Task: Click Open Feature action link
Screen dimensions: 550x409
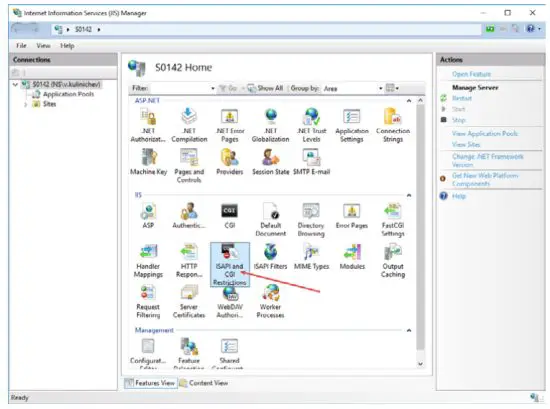Action: (471, 74)
